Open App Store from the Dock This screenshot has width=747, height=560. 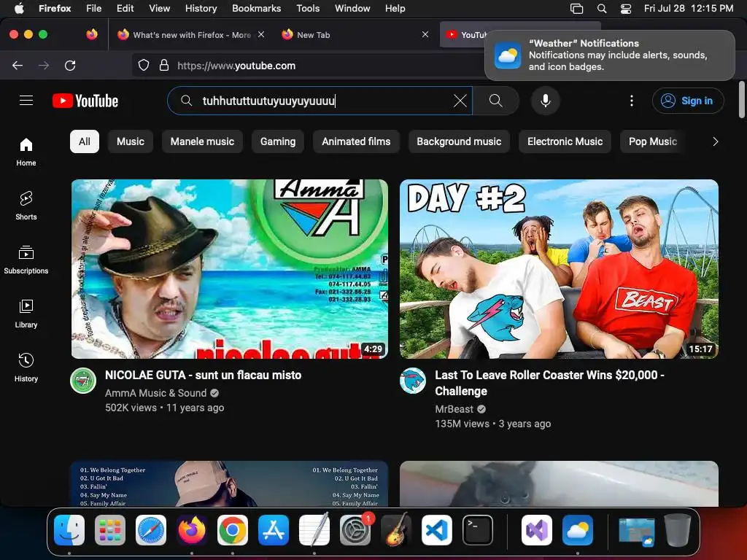tap(274, 530)
